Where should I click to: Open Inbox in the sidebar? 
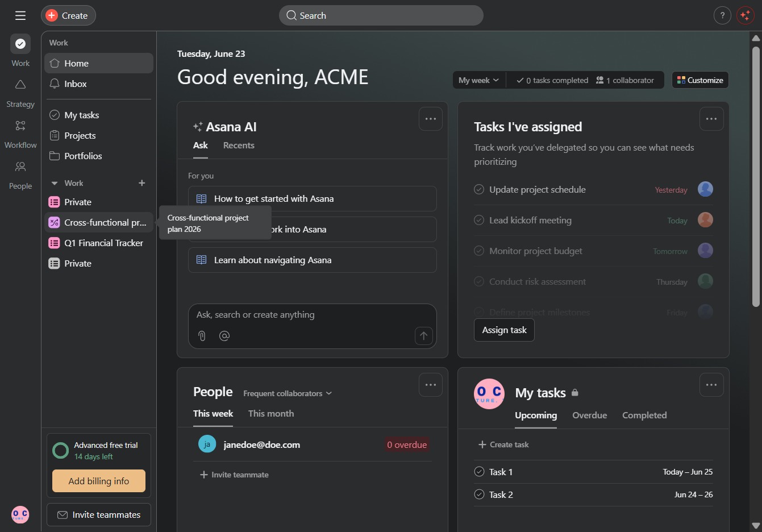click(x=99, y=84)
